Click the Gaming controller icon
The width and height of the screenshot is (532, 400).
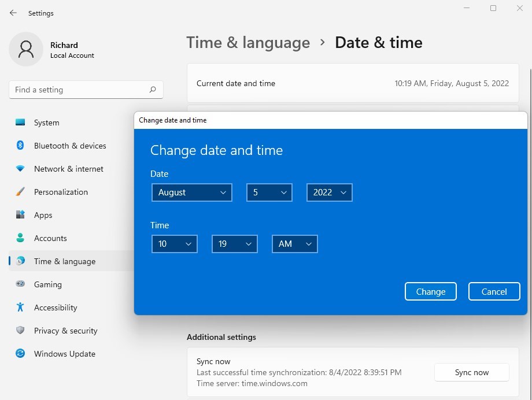(20, 284)
